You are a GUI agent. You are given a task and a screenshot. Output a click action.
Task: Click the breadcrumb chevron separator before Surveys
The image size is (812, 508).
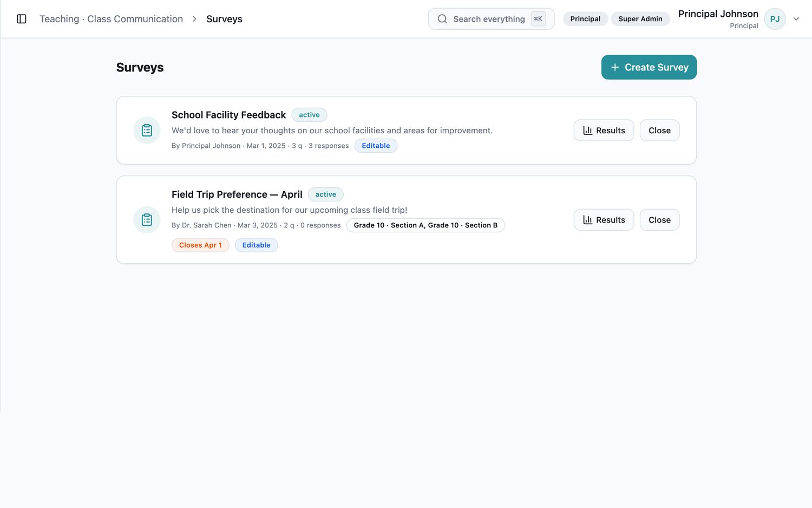click(194, 19)
